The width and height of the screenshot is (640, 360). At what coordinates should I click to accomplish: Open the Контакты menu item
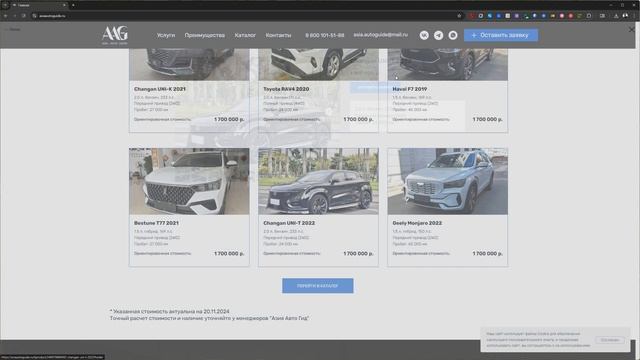point(278,35)
